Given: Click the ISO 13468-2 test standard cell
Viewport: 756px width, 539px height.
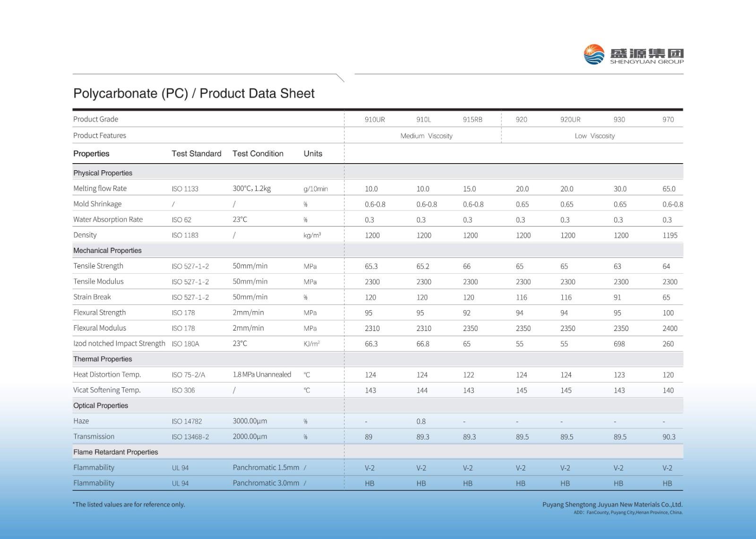Looking at the screenshot, I should click(x=190, y=437).
